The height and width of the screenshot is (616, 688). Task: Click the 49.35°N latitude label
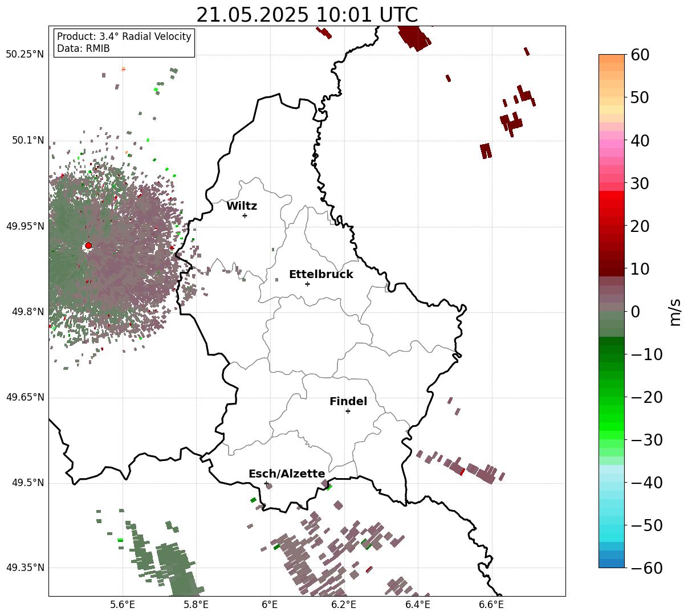[25, 568]
